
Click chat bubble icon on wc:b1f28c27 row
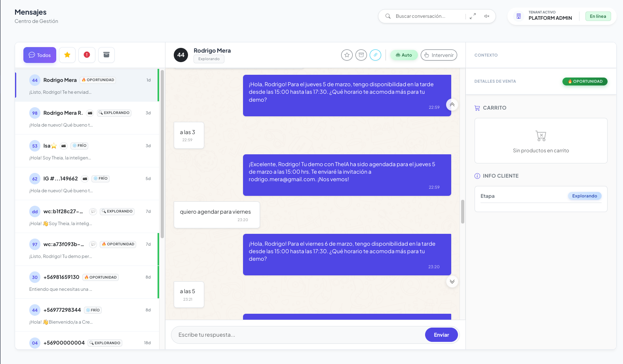pyautogui.click(x=93, y=212)
